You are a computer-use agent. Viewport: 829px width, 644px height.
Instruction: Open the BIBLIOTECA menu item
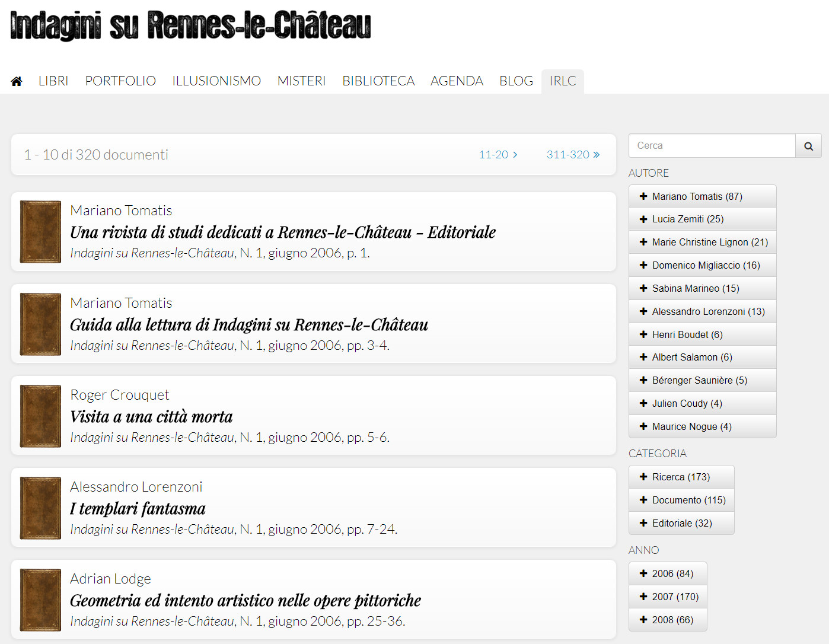[378, 81]
